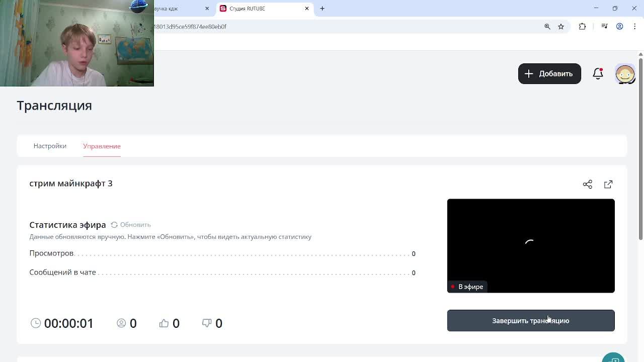
Task: Click the Сообщений в чате row
Action: tap(222, 273)
